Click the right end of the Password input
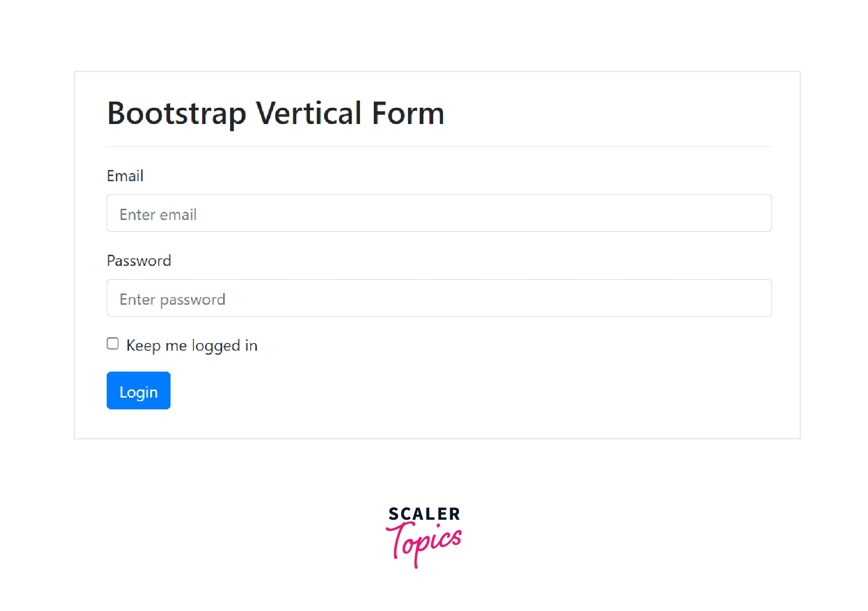 tap(756, 298)
